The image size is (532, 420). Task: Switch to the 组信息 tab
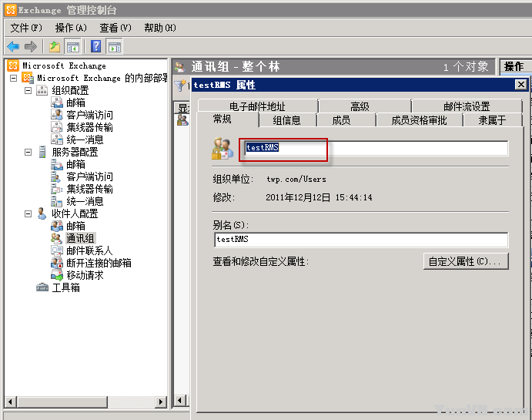(286, 120)
